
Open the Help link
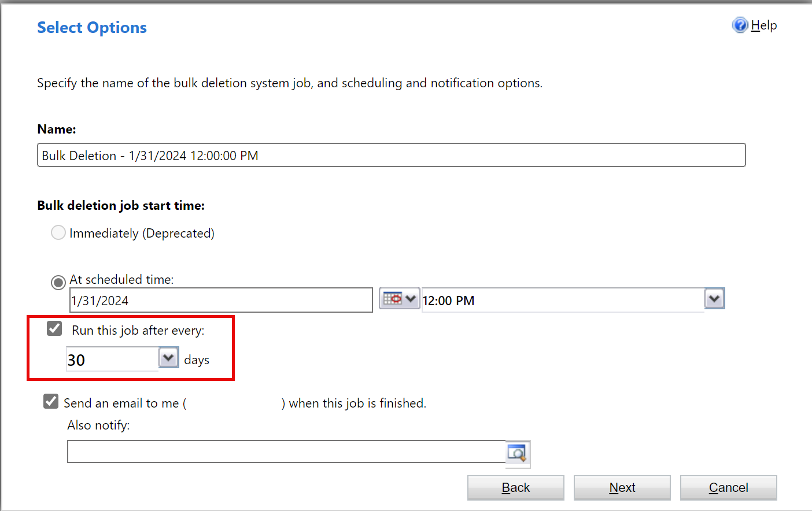click(x=764, y=25)
